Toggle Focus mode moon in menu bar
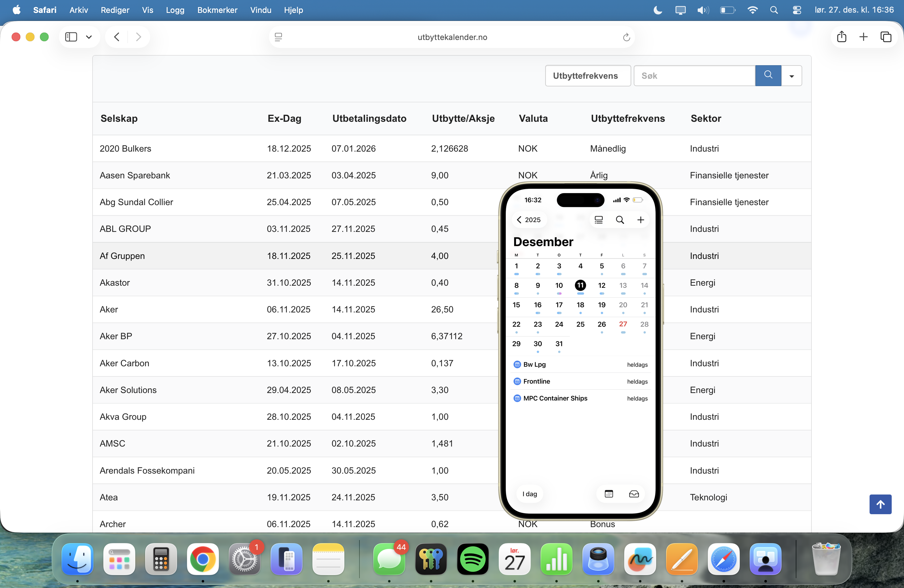Image resolution: width=904 pixels, height=588 pixels. point(657,10)
